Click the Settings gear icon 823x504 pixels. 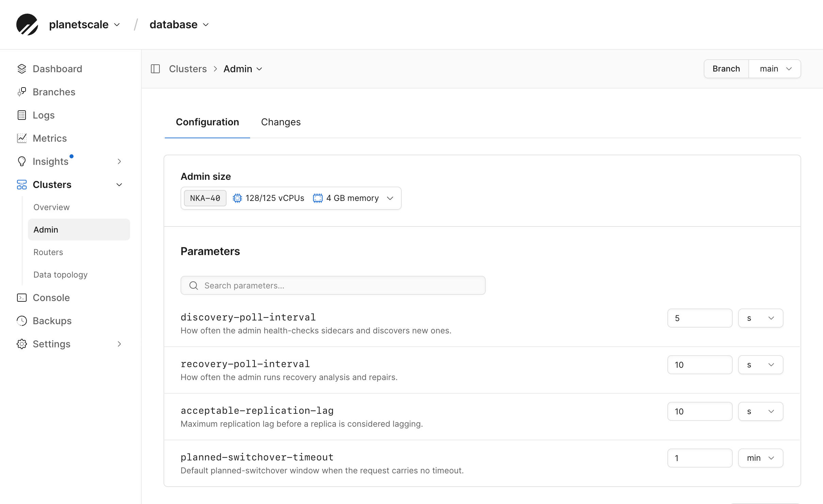tap(22, 344)
